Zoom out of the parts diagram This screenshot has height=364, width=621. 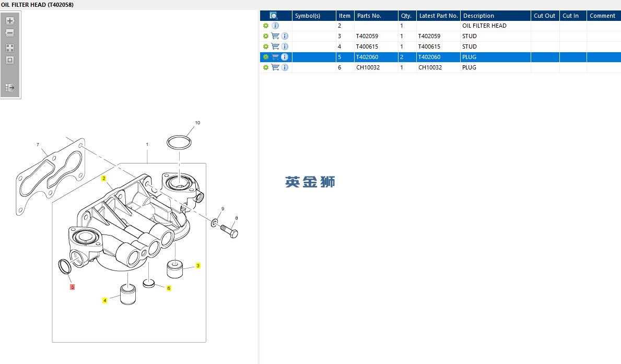click(10, 33)
